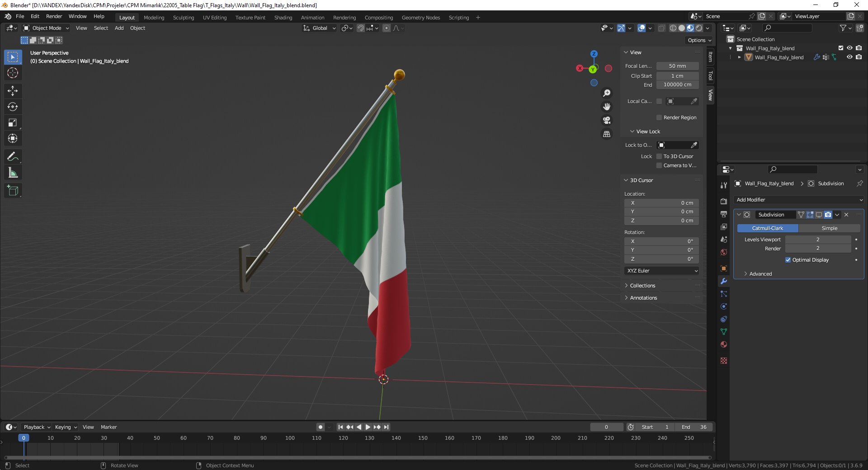Viewport: 868px width, 470px height.
Task: Open the Render menu
Action: pos(54,16)
